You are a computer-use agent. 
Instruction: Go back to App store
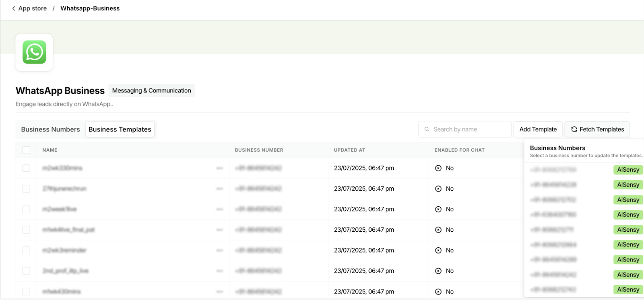32,8
